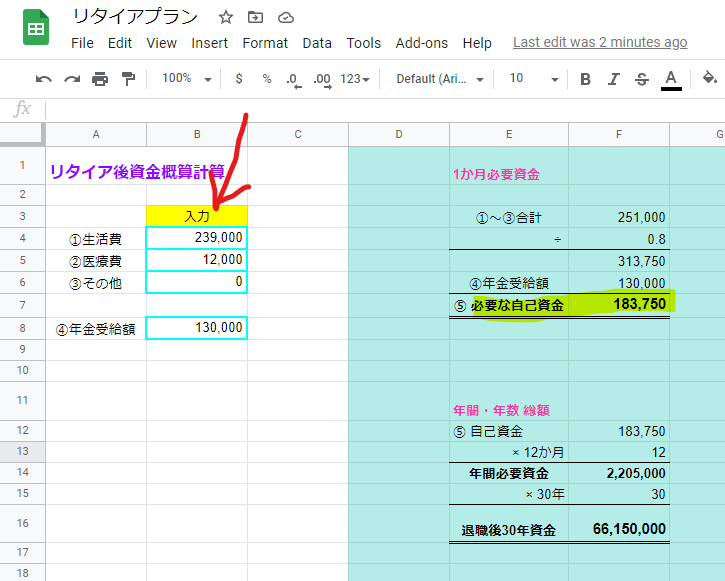Format as percent with % button
This screenshot has height=581, width=725.
(x=267, y=79)
